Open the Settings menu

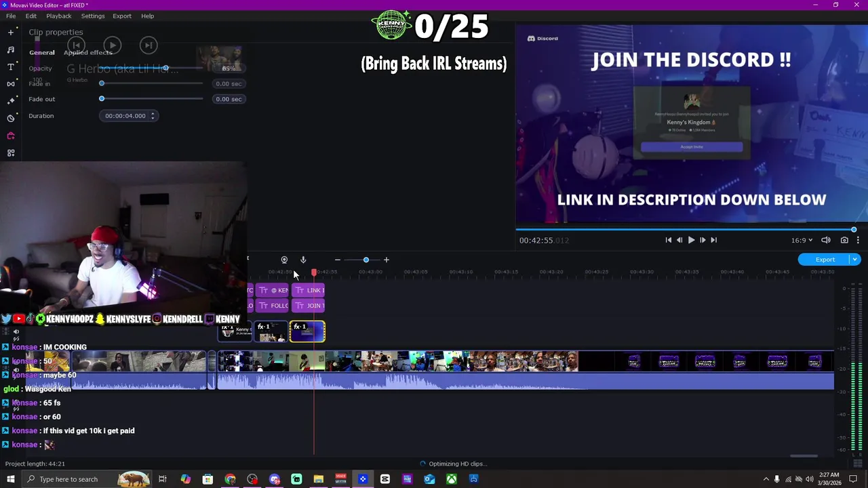click(93, 16)
